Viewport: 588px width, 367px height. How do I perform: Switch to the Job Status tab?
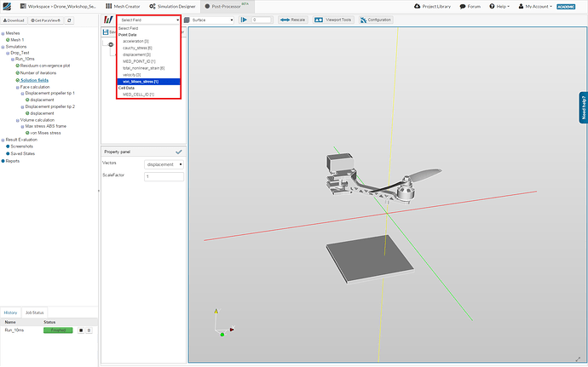36,313
